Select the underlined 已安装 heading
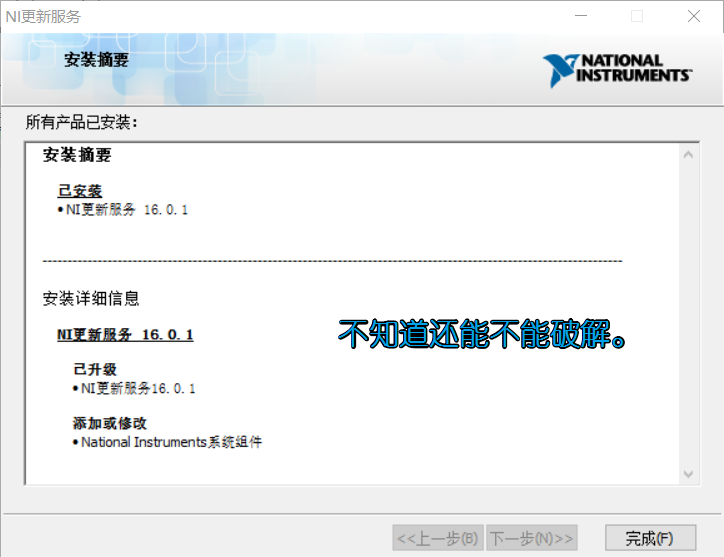This screenshot has height=557, width=724. click(x=80, y=191)
